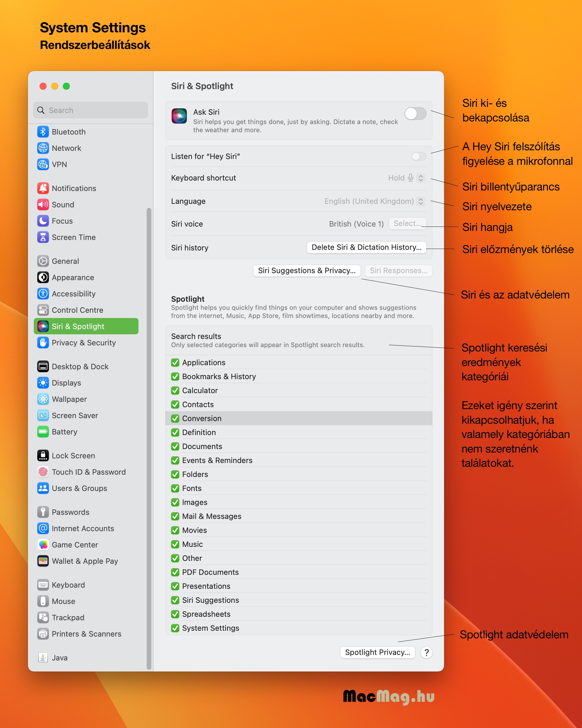This screenshot has width=582, height=728.
Task: Select the VPN icon in sidebar
Action: click(43, 165)
